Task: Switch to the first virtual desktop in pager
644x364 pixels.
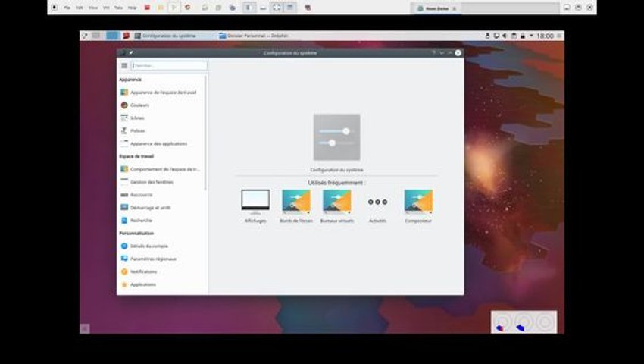Action: click(x=96, y=36)
